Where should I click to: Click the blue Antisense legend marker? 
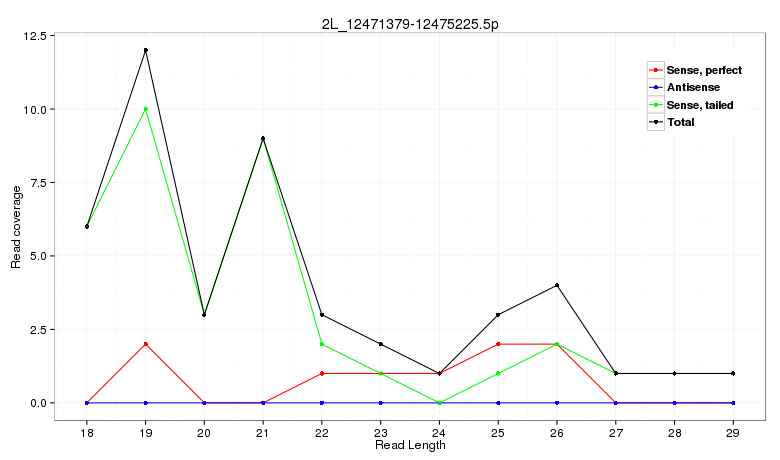(656, 88)
